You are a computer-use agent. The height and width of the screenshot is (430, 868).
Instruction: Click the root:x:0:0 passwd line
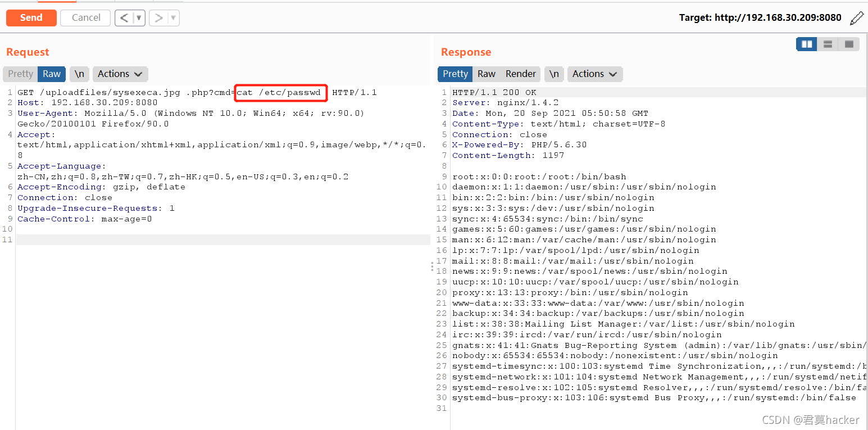click(x=539, y=176)
